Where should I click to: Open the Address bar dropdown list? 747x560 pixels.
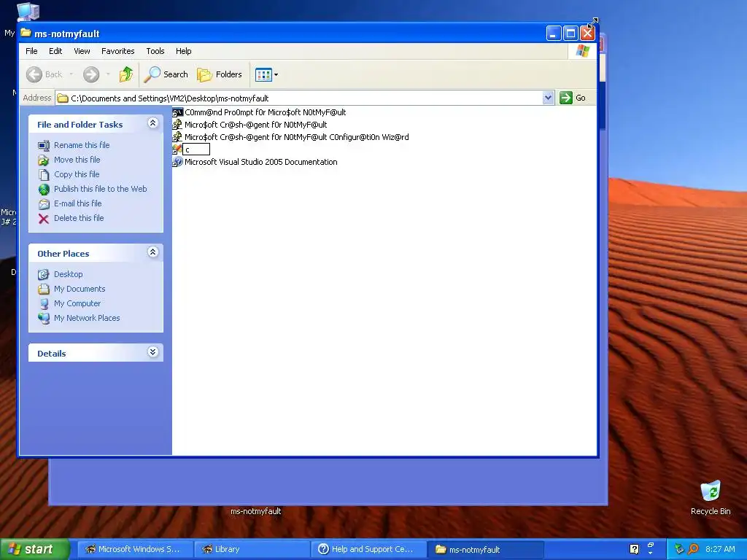coord(548,98)
